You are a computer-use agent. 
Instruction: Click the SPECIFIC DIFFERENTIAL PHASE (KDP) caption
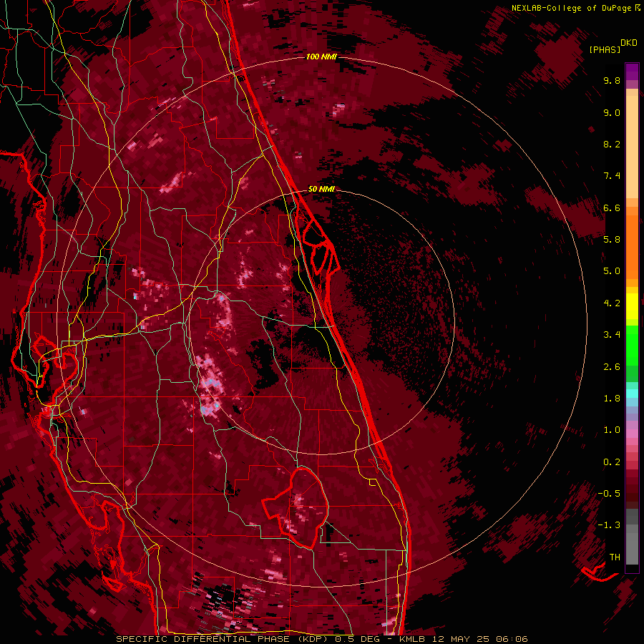(223, 639)
